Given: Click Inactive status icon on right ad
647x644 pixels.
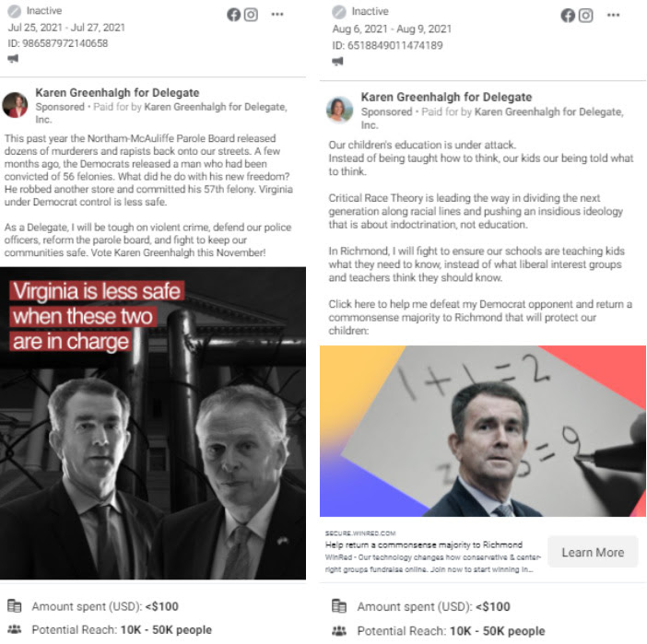Looking at the screenshot, I should (339, 12).
